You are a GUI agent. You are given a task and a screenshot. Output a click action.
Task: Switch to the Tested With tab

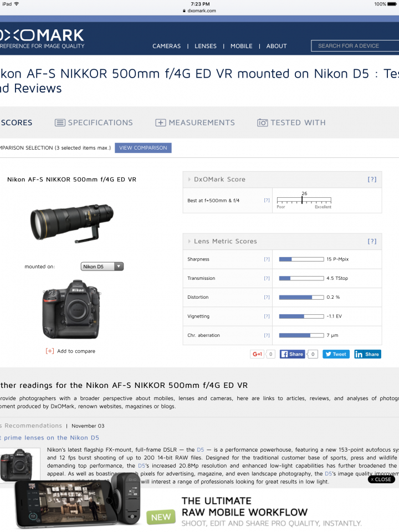(x=291, y=122)
